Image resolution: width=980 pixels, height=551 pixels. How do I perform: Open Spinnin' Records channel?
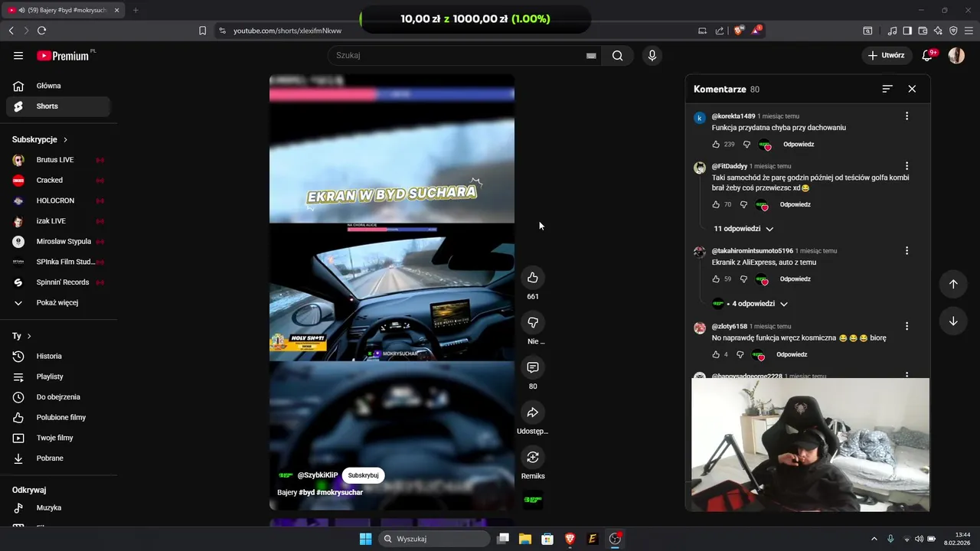click(x=58, y=282)
